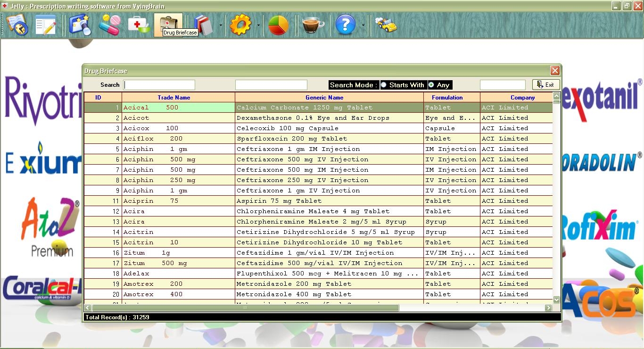Screen dimensions: 644x349
Task: Click Chlorpheniramine Maleate 2 mg/5 ml Syrup
Action: click(x=329, y=222)
